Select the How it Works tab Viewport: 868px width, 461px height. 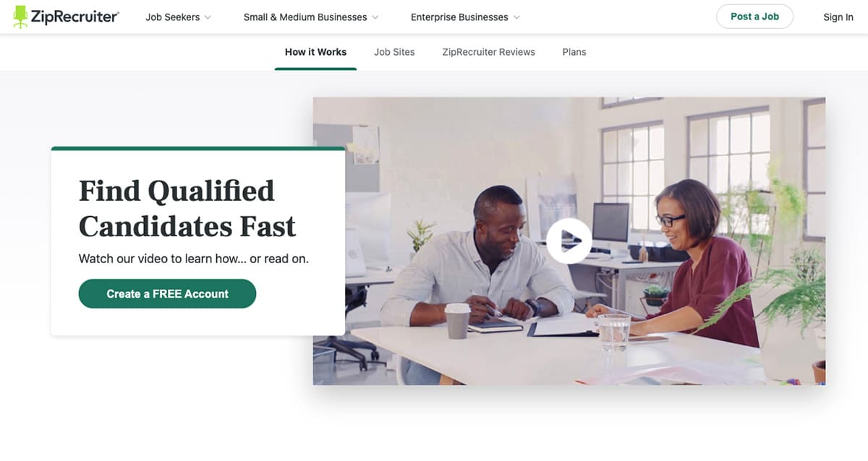tap(315, 52)
